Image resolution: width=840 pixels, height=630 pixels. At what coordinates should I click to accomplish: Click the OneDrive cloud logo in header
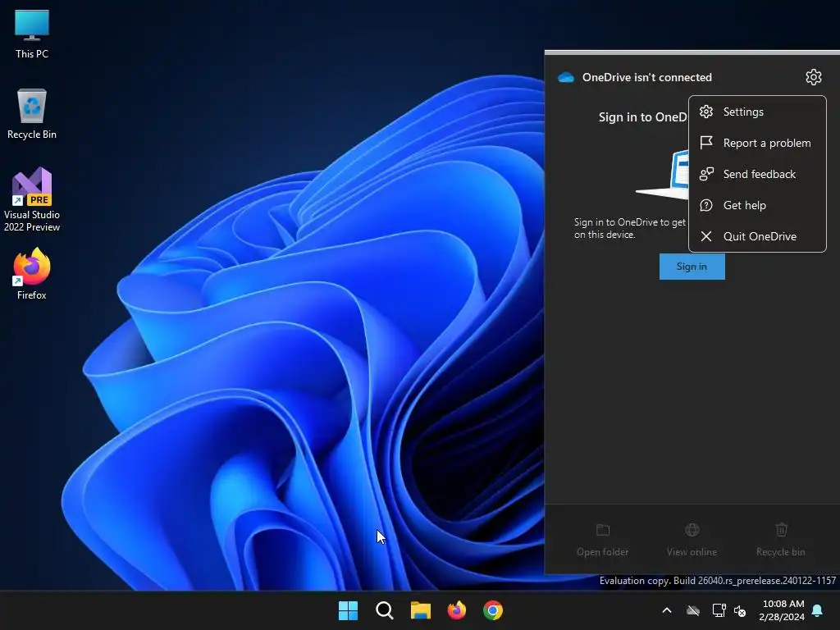[x=566, y=78]
